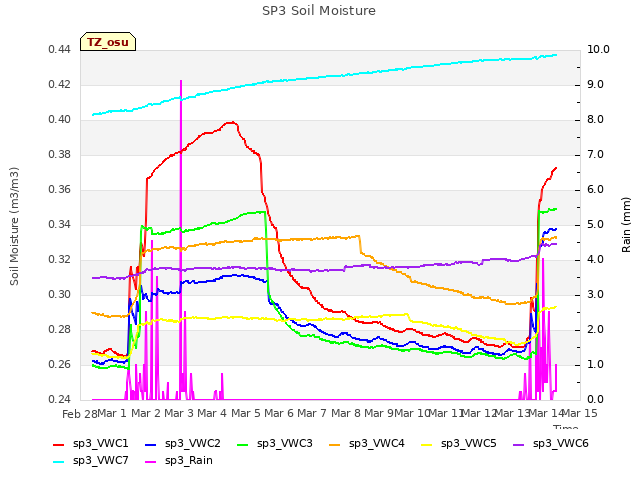640x480 pixels.
Task: Toggle sp3_VWC2 series in legend
Action: [182, 444]
